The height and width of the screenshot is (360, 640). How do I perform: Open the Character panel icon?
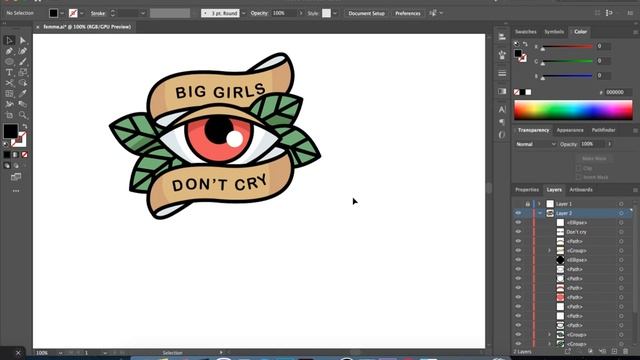(502, 109)
